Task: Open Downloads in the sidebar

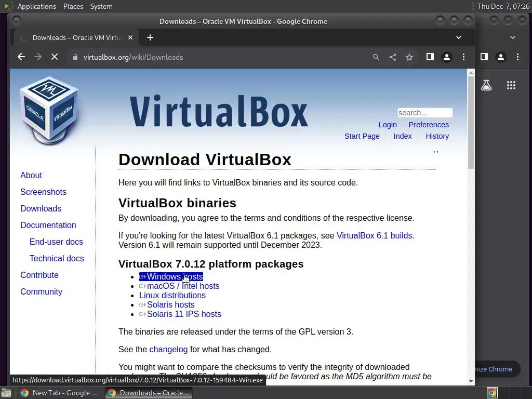Action: (x=41, y=209)
